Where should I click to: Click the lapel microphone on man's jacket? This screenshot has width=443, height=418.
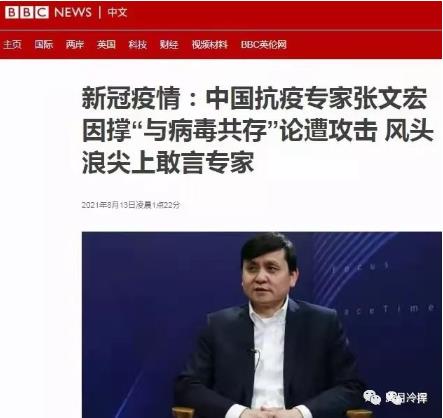[x=254, y=351]
